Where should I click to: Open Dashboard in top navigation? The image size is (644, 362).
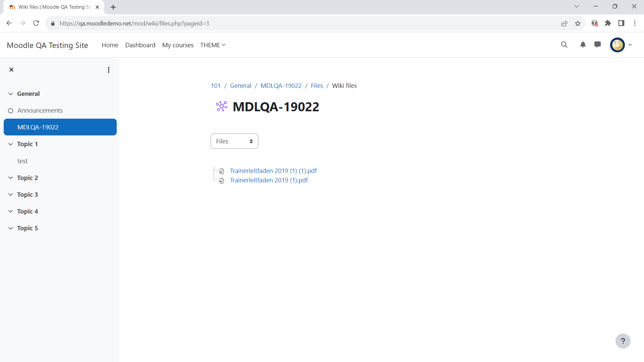point(140,45)
